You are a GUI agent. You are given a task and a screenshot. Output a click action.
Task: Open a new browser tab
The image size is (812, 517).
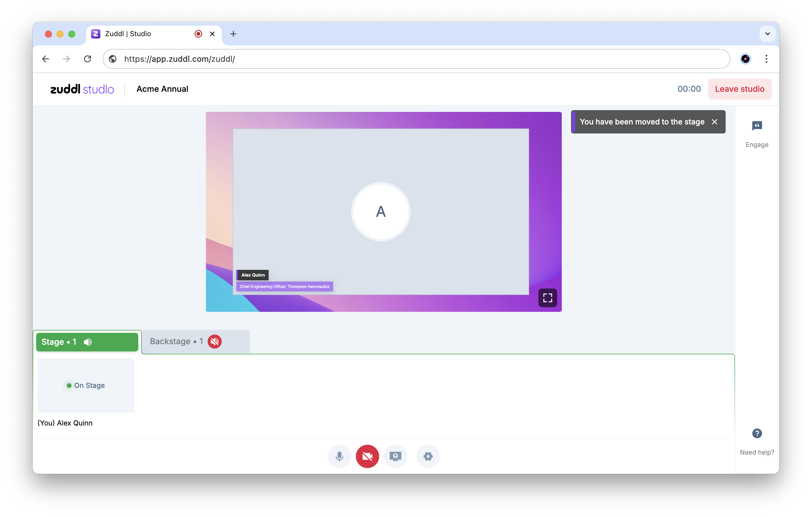coord(233,34)
